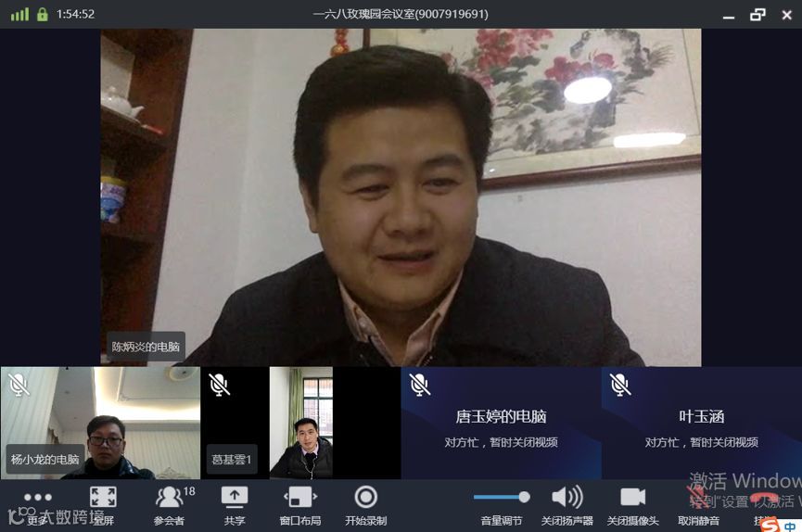Image resolution: width=802 pixels, height=532 pixels.
Task: Click the muted mic icon on 唐玉婷的电脑 tile
Action: click(420, 385)
